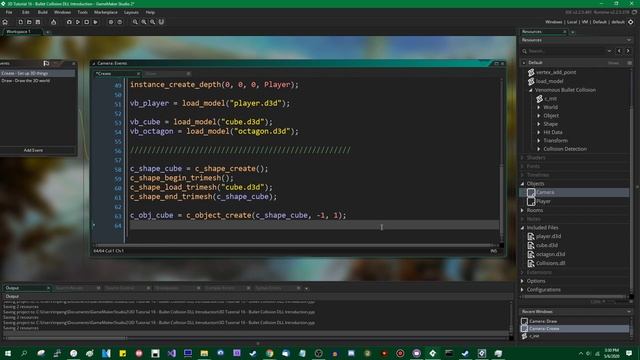Expand the Transform folder
Viewport: 640px width, 360px height.
[x=539, y=140]
